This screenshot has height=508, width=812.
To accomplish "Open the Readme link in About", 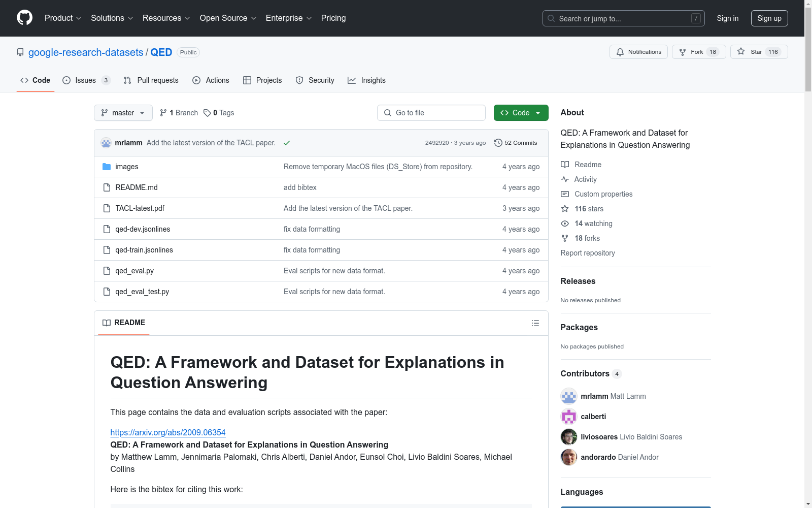I will [581, 165].
